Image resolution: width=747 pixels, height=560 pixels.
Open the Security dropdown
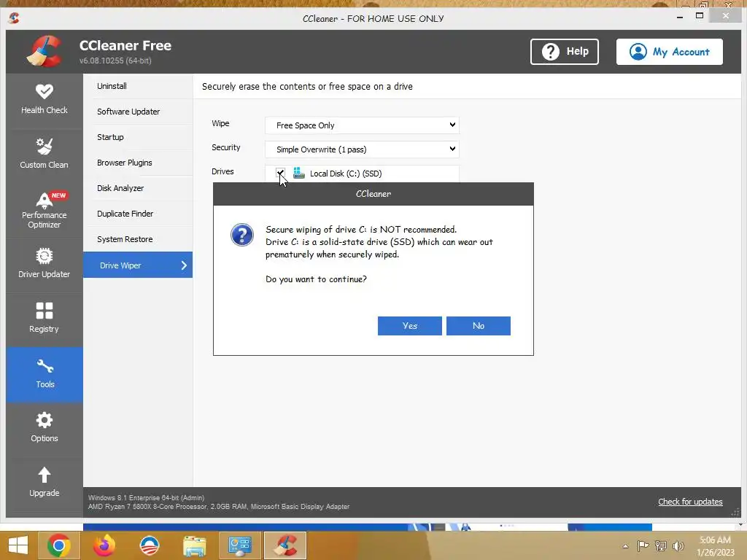(362, 149)
